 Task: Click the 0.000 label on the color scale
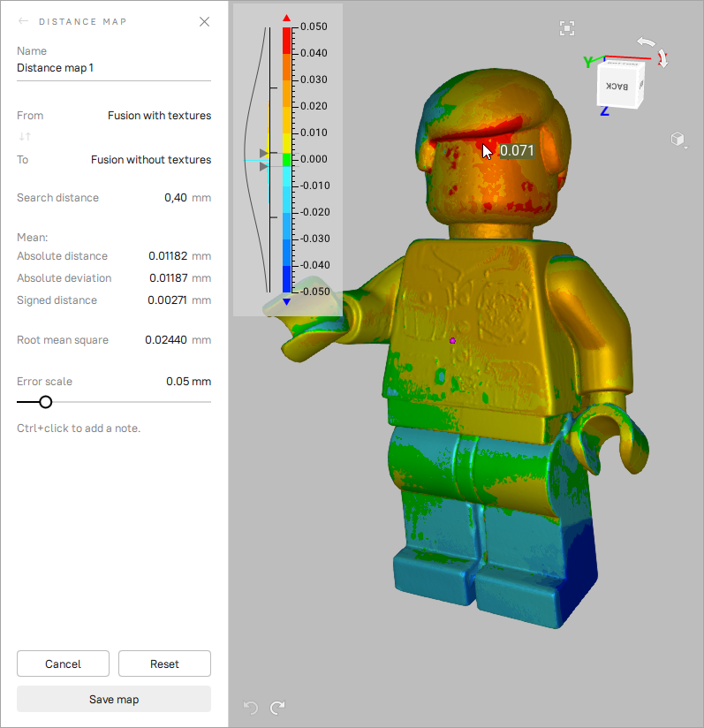click(314, 159)
